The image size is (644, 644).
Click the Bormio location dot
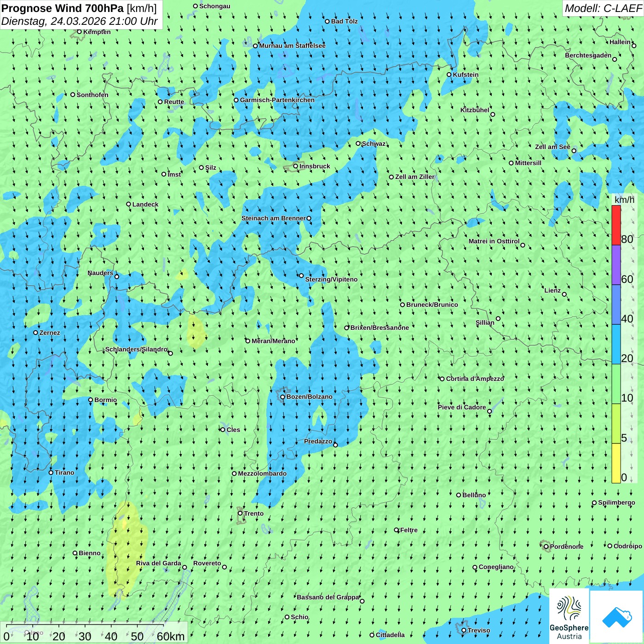pos(91,400)
